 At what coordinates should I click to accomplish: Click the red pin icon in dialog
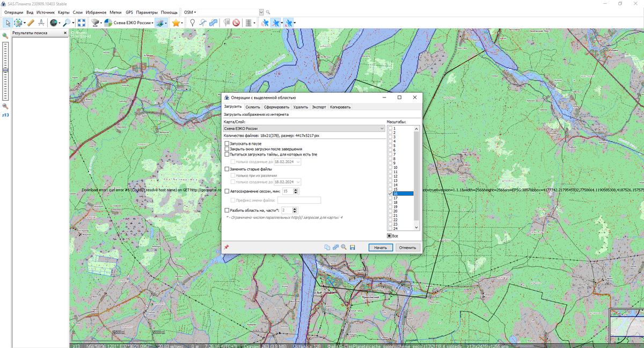click(226, 247)
